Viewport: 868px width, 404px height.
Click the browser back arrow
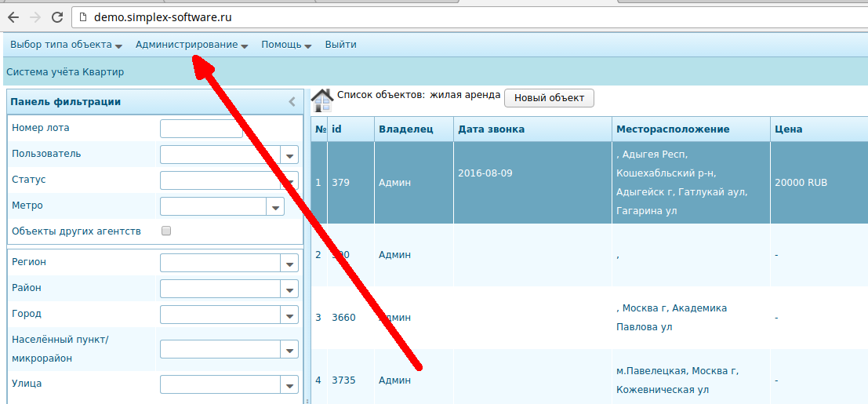tap(13, 16)
